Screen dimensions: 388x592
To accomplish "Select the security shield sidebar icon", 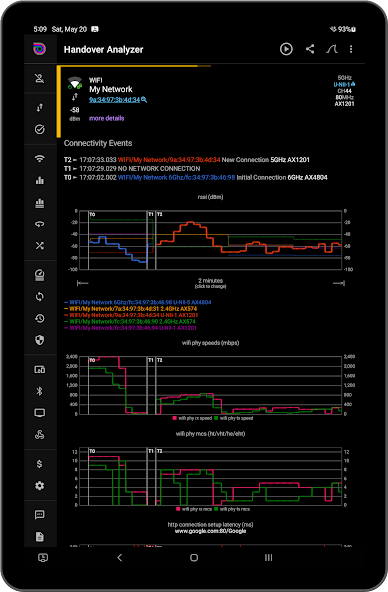I will (40, 340).
